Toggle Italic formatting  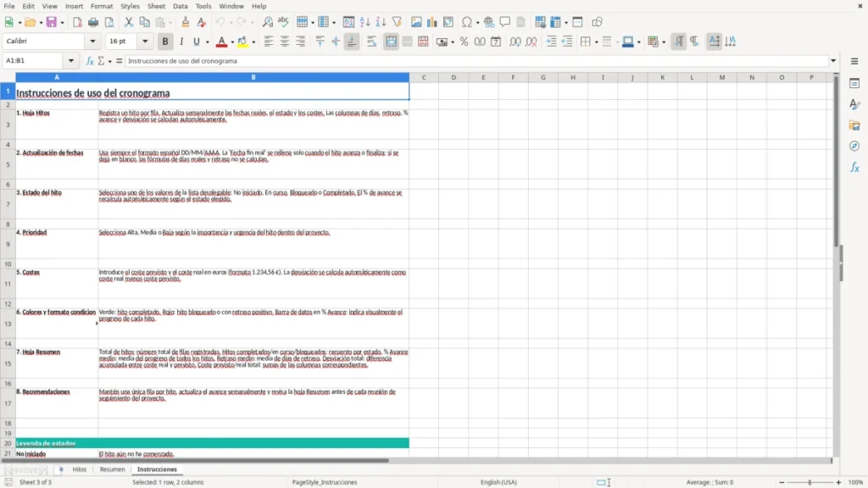tap(181, 42)
